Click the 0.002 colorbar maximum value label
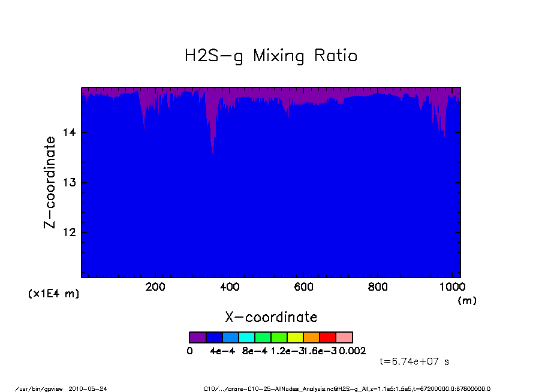This screenshot has height=392, width=542. coord(353,351)
